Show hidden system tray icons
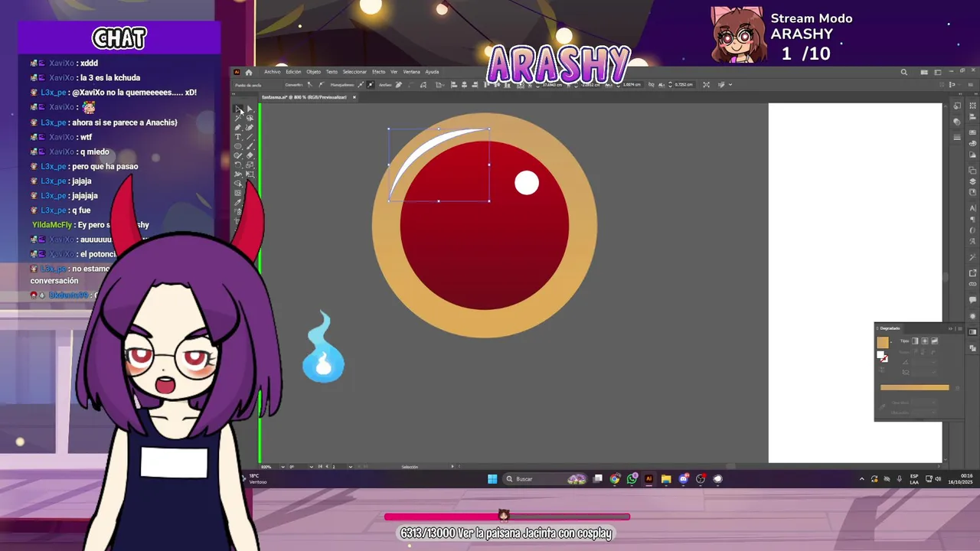 tap(861, 479)
